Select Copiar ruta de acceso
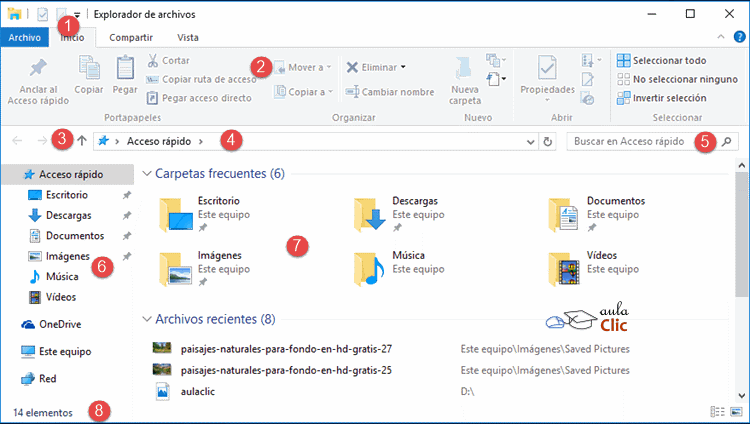The image size is (750, 424). pos(201,79)
